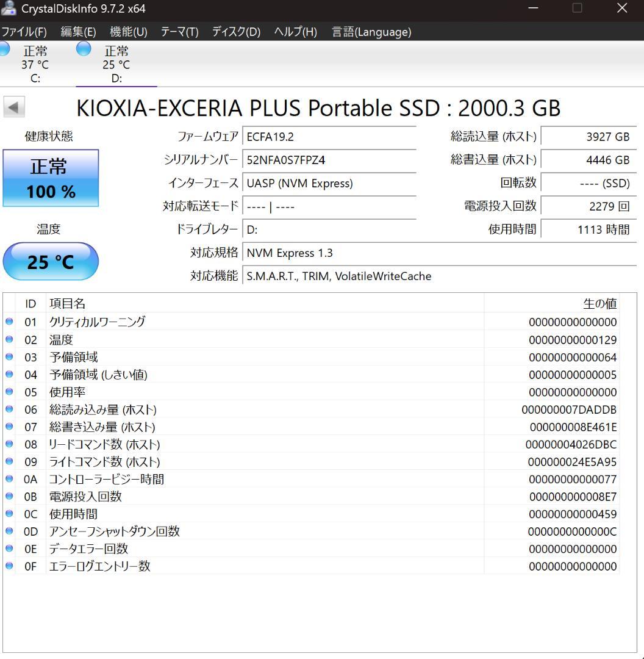
Task: Click the back navigation arrow
Action: (14, 107)
